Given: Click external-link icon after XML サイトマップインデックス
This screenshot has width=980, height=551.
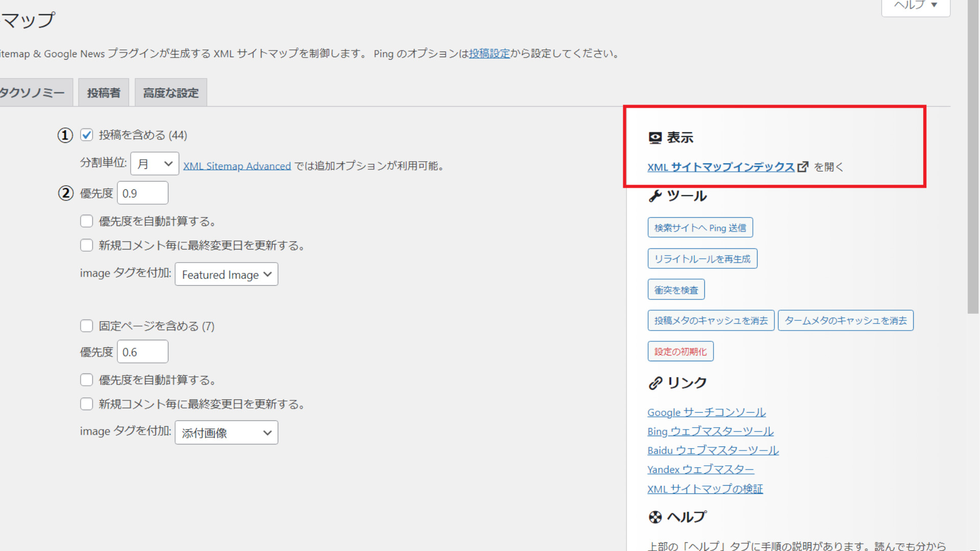Looking at the screenshot, I should tap(803, 167).
